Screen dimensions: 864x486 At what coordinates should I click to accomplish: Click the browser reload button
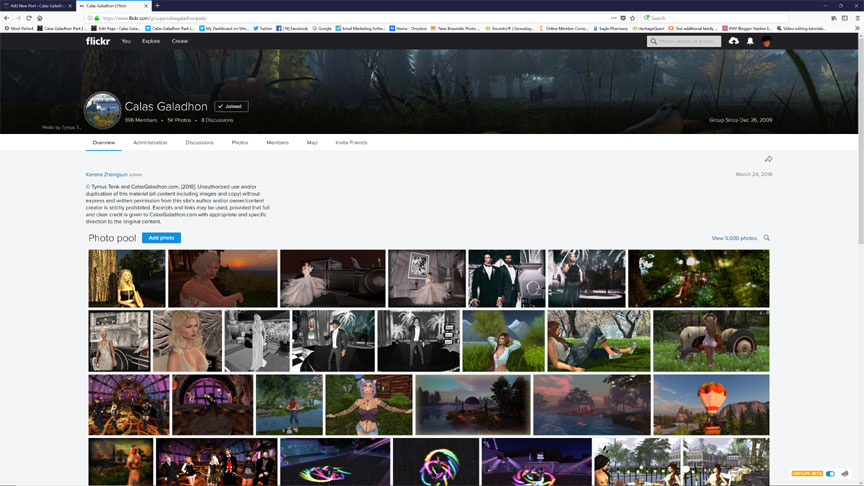coord(29,18)
